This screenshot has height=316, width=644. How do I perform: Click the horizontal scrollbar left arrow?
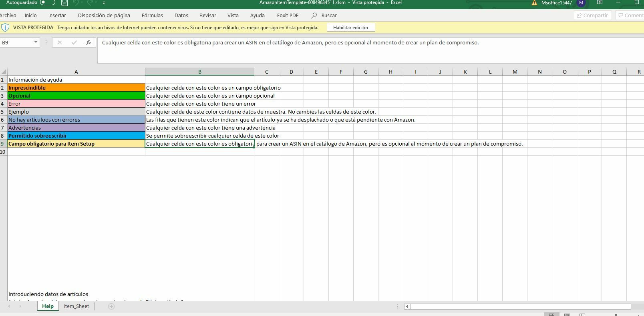click(407, 306)
